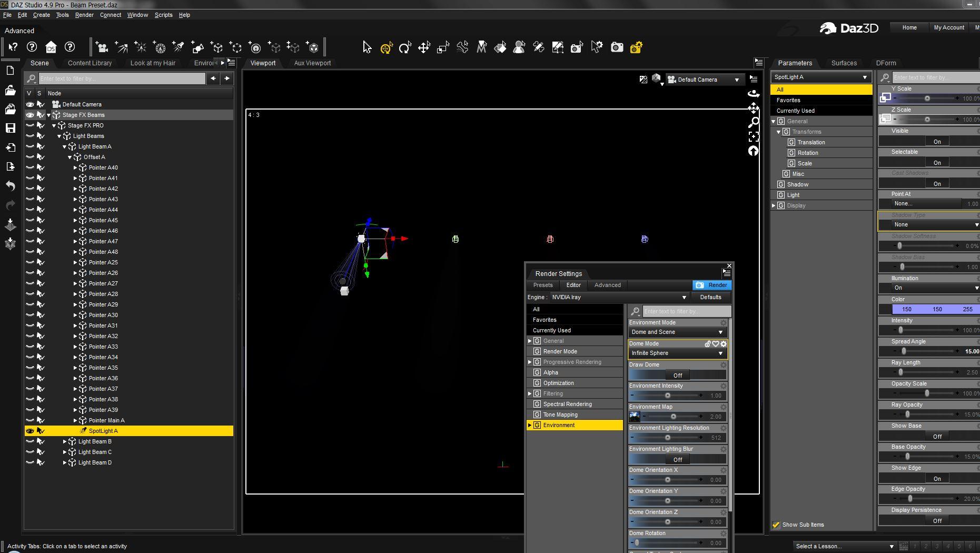Click the Scene pane filter text field

coord(122,78)
